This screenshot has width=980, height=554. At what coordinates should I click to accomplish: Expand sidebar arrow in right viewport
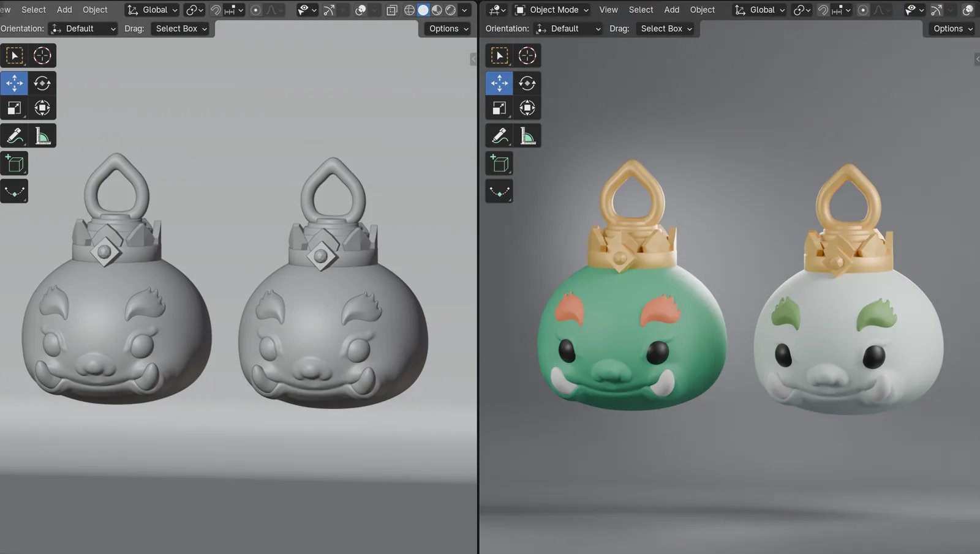pyautogui.click(x=977, y=59)
